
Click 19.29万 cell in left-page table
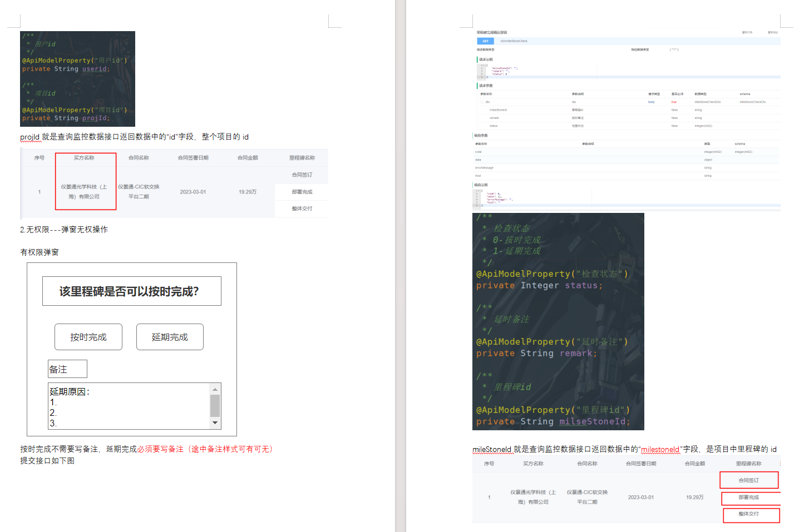click(248, 192)
